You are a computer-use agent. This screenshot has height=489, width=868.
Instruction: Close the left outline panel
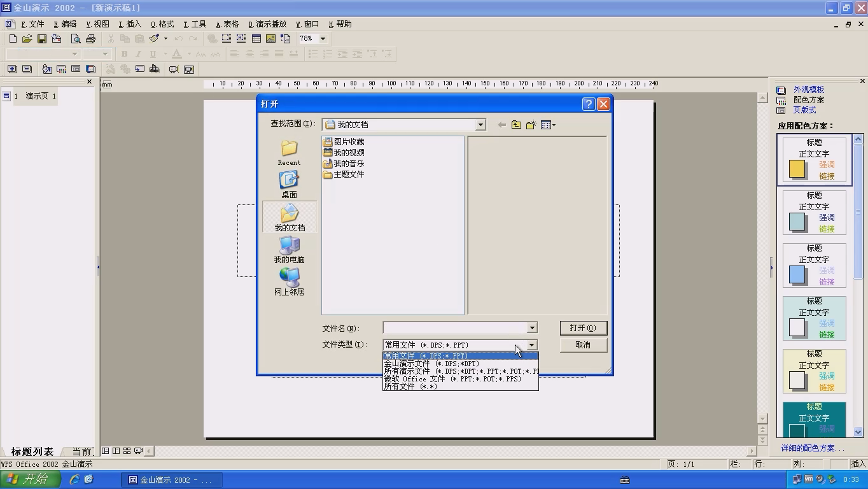[89, 81]
